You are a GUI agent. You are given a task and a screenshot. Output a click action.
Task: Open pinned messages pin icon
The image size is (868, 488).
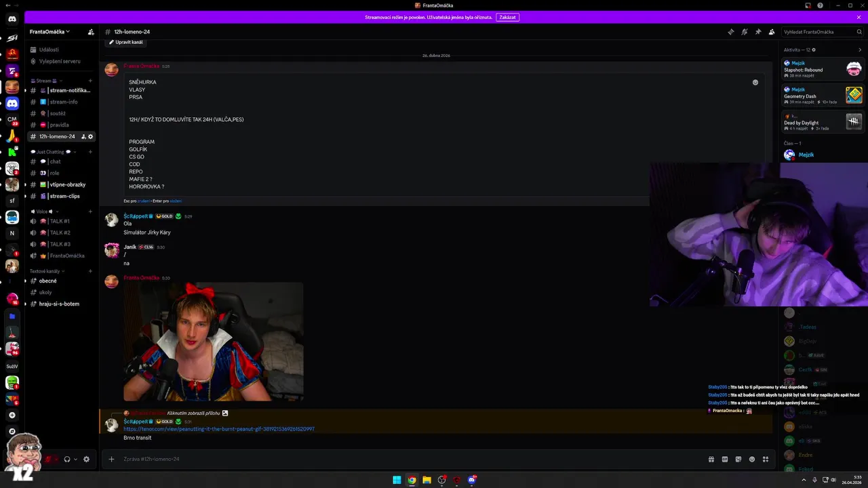pos(758,32)
